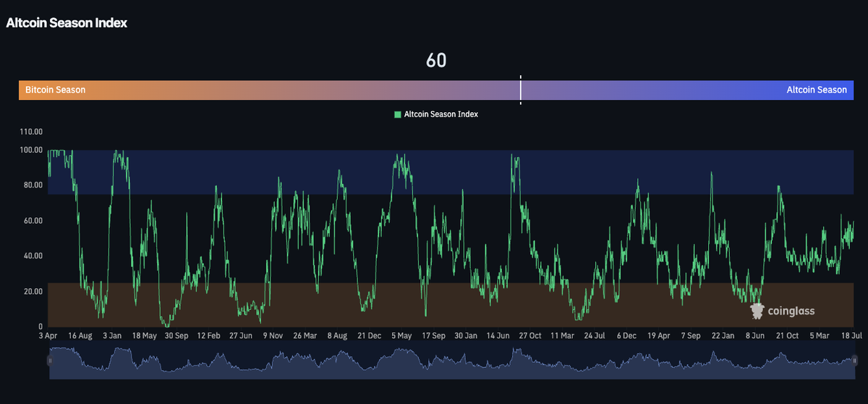Screen dimensions: 868x404
Task: Click the mini overview chart in range slider
Action: coord(452,362)
